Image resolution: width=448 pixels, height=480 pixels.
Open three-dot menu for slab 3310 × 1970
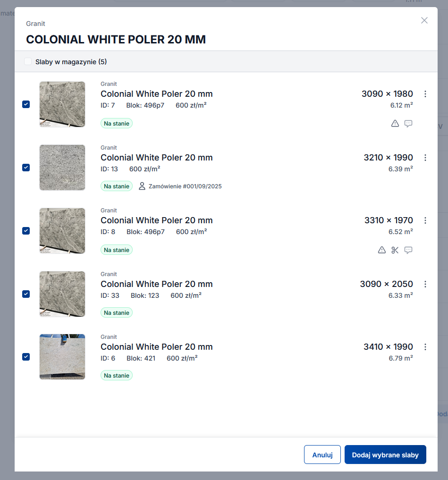coord(425,220)
